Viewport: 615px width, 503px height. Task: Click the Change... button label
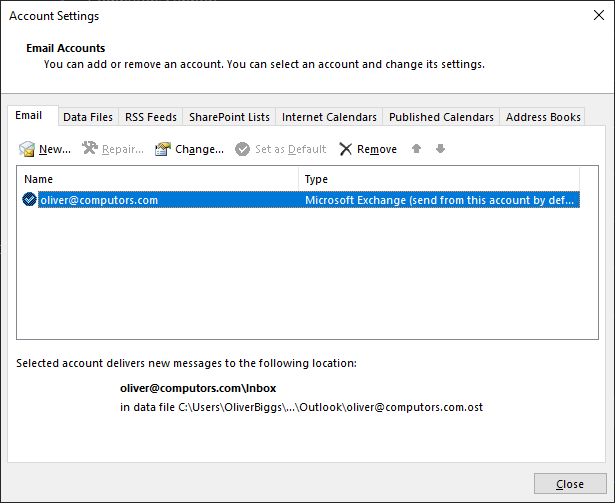pyautogui.click(x=199, y=149)
